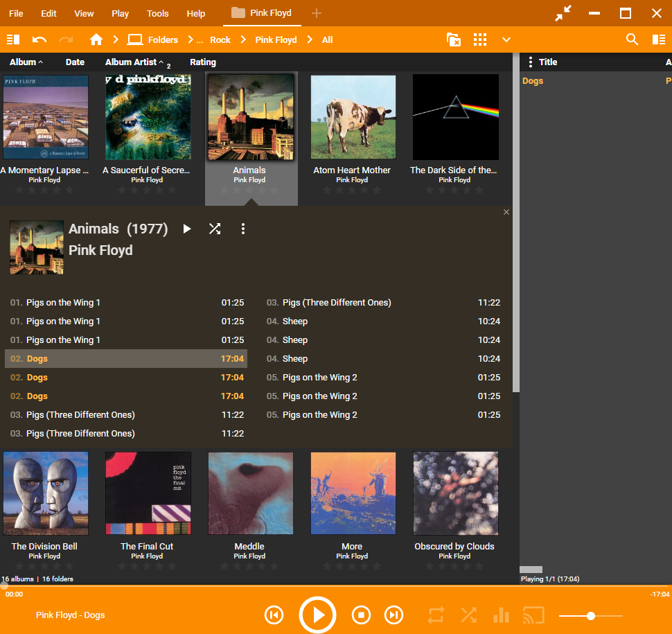Add a new tab with plus

pyautogui.click(x=316, y=13)
